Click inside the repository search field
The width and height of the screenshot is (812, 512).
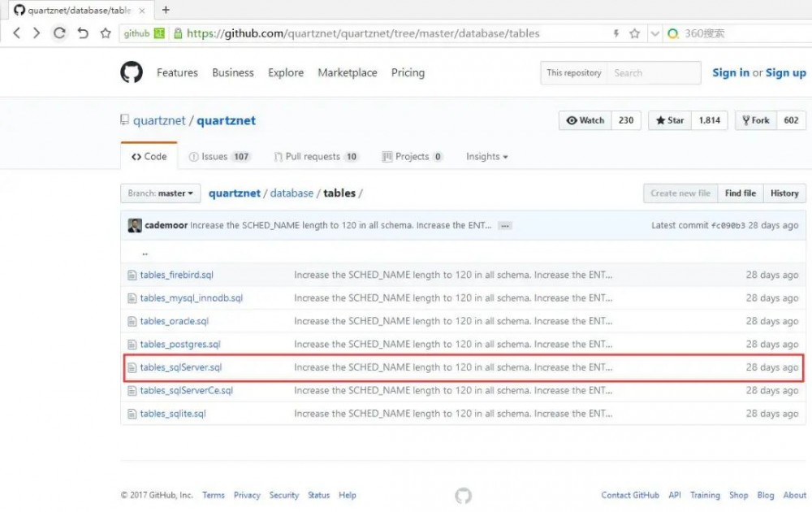(x=654, y=72)
